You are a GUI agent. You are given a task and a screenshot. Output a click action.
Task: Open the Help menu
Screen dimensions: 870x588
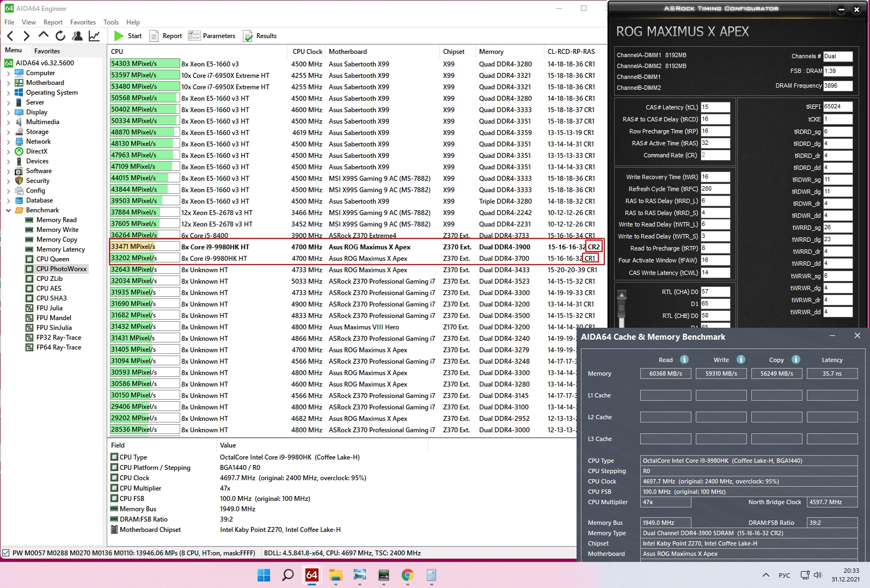point(133,22)
